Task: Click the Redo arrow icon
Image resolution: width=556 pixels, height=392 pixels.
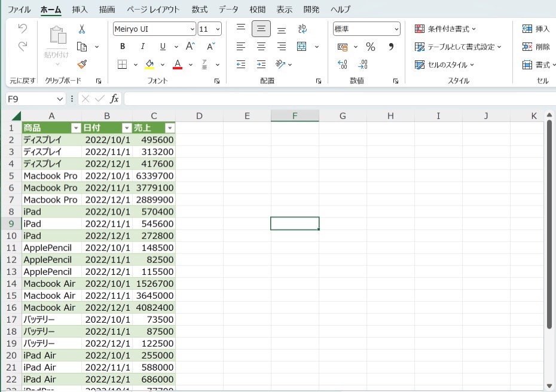Action: point(22,46)
